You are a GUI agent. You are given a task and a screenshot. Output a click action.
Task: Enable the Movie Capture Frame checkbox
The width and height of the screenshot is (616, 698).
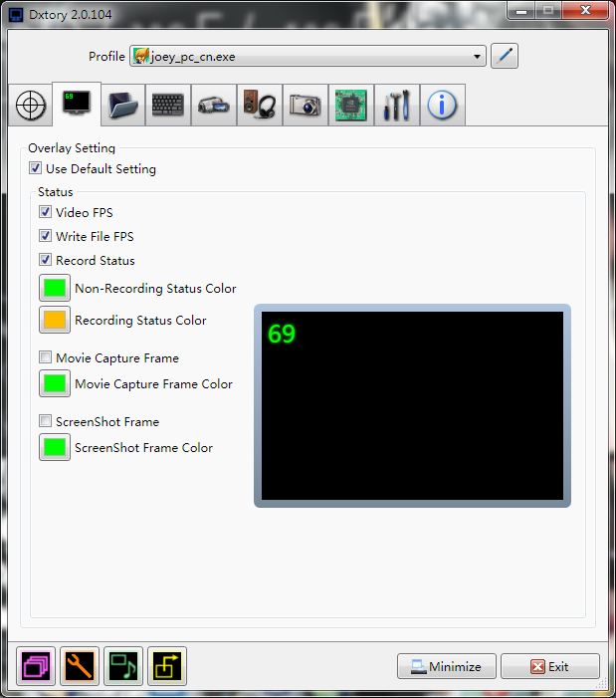46,358
